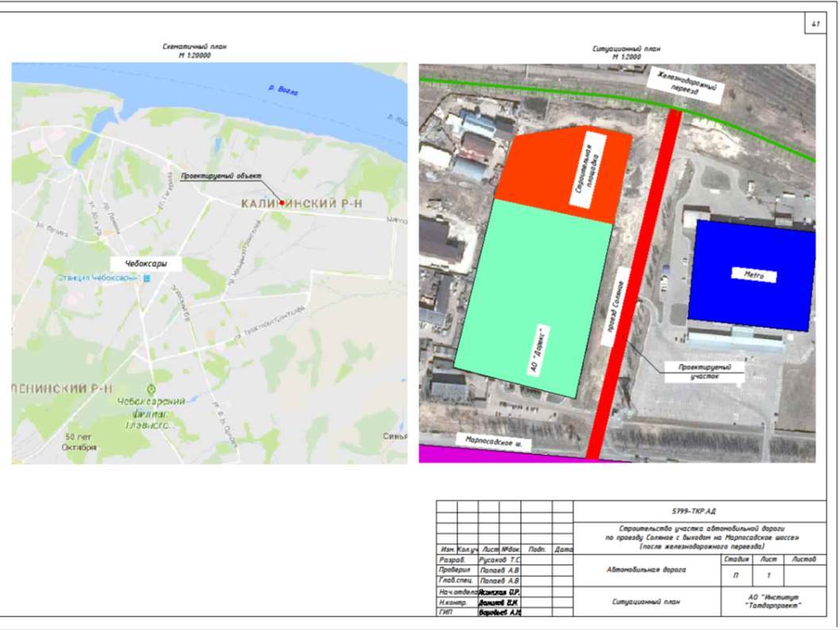The width and height of the screenshot is (840, 630).
Task: Click the Чебоксарский филиал location pin icon
Action: 152,388
